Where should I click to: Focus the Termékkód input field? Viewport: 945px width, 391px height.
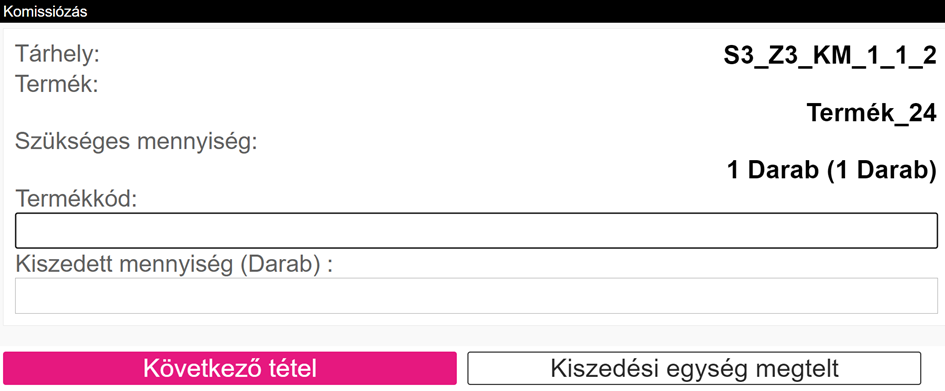tap(476, 230)
